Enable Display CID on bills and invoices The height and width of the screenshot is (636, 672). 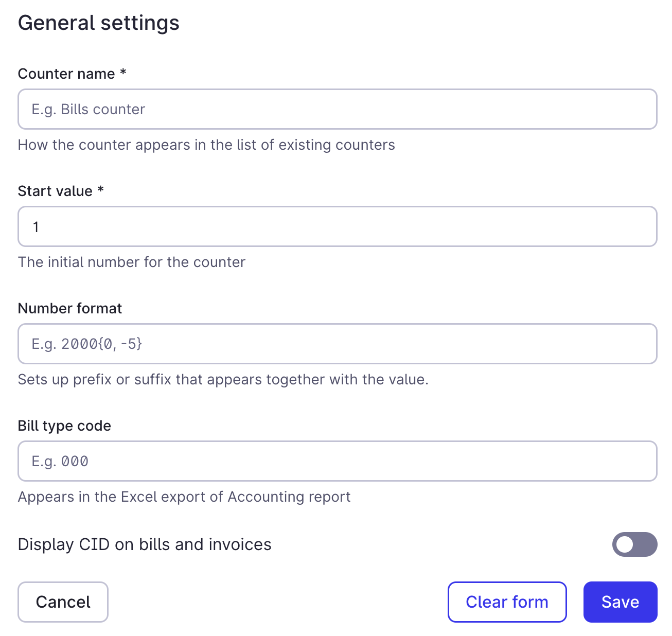634,544
